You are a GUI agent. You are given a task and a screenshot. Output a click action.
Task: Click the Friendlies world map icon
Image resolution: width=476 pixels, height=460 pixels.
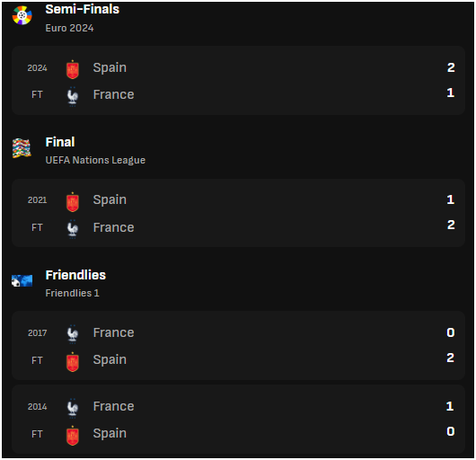click(x=22, y=281)
